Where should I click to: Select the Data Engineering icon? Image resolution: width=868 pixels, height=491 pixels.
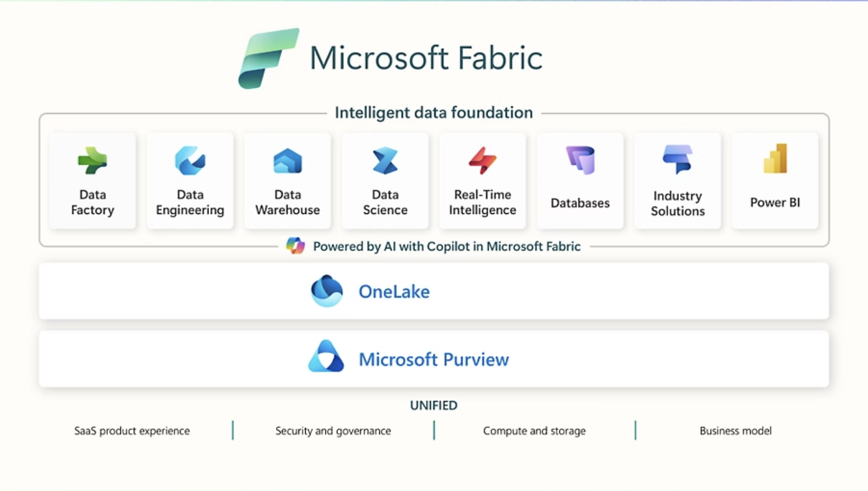point(190,160)
